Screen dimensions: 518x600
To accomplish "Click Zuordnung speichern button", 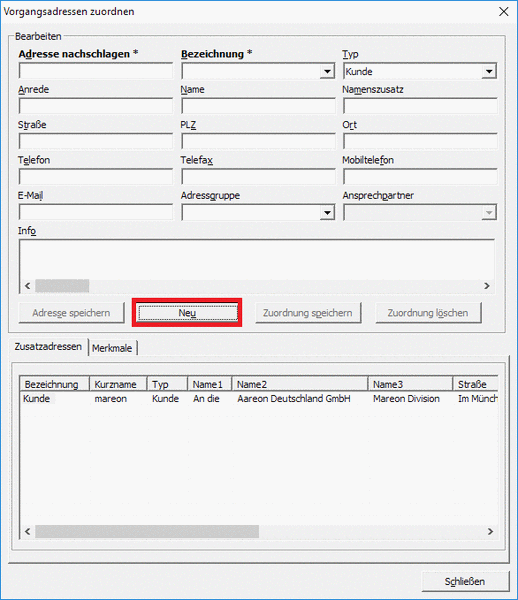I will click(x=308, y=313).
